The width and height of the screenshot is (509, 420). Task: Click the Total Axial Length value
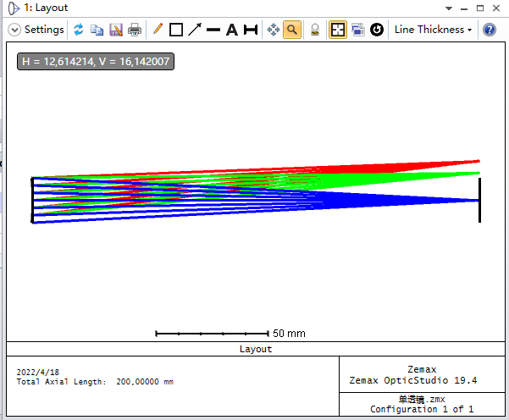pyautogui.click(x=145, y=382)
